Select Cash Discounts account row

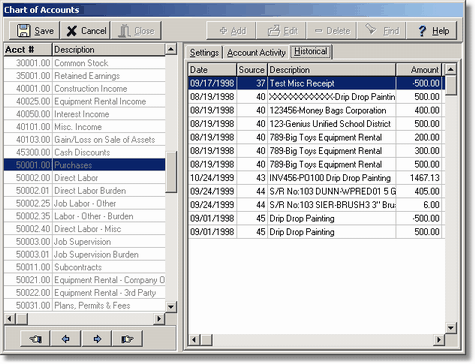[85, 152]
